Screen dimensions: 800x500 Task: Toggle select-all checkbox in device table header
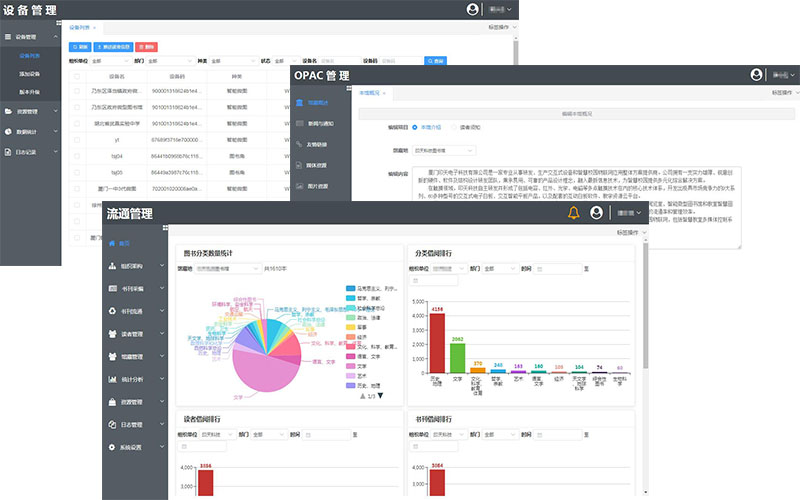pos(77,77)
